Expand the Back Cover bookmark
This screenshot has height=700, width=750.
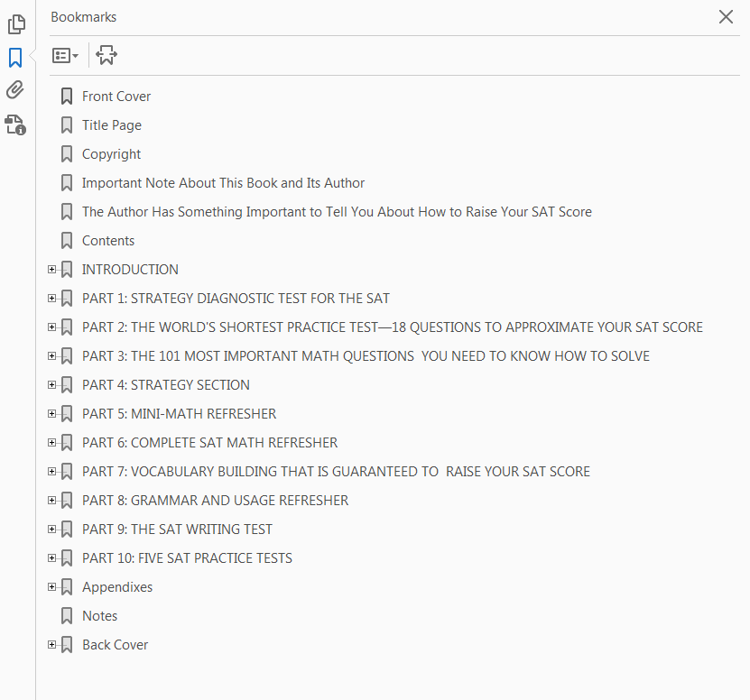click(x=51, y=644)
